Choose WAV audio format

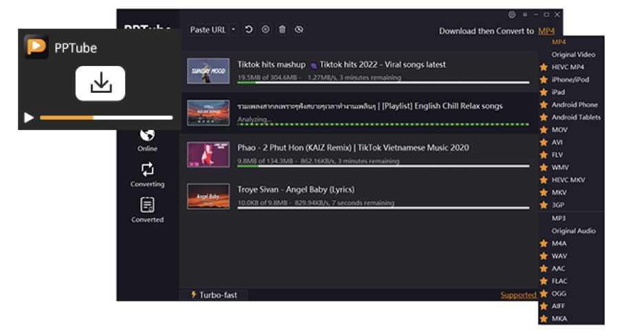pyautogui.click(x=559, y=256)
